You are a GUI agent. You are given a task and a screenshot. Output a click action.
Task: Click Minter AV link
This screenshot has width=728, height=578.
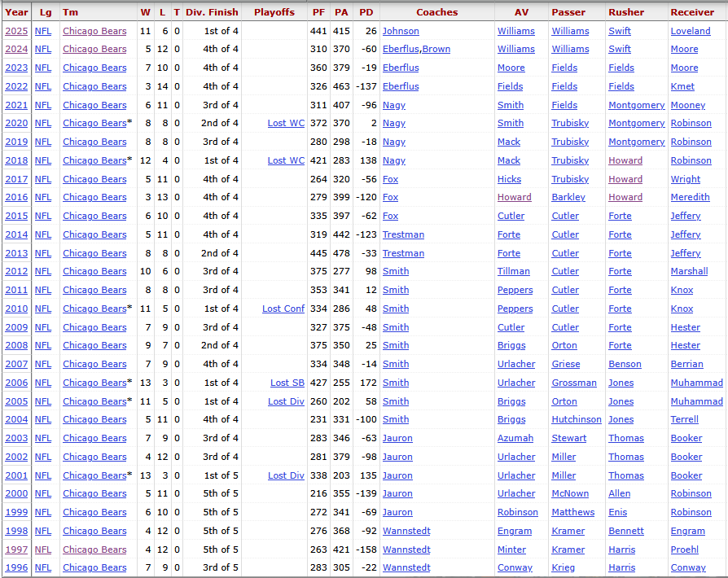tap(511, 550)
